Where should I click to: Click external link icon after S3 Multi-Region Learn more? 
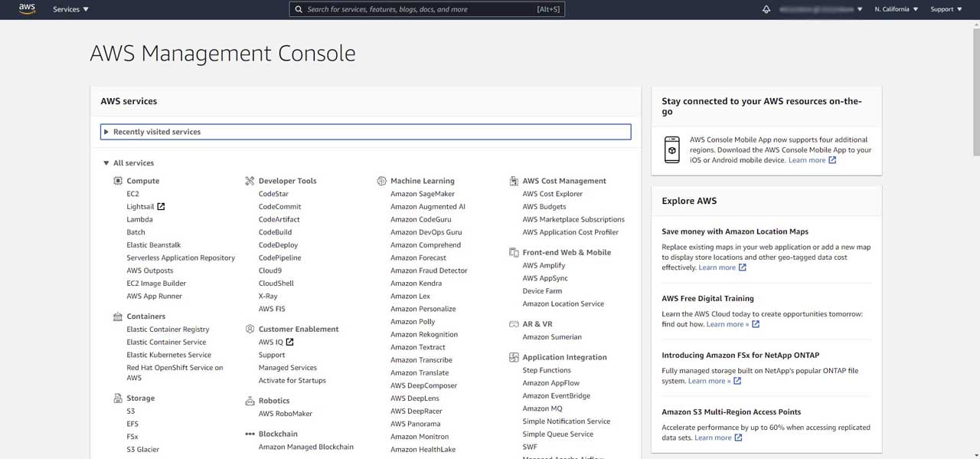[738, 438]
